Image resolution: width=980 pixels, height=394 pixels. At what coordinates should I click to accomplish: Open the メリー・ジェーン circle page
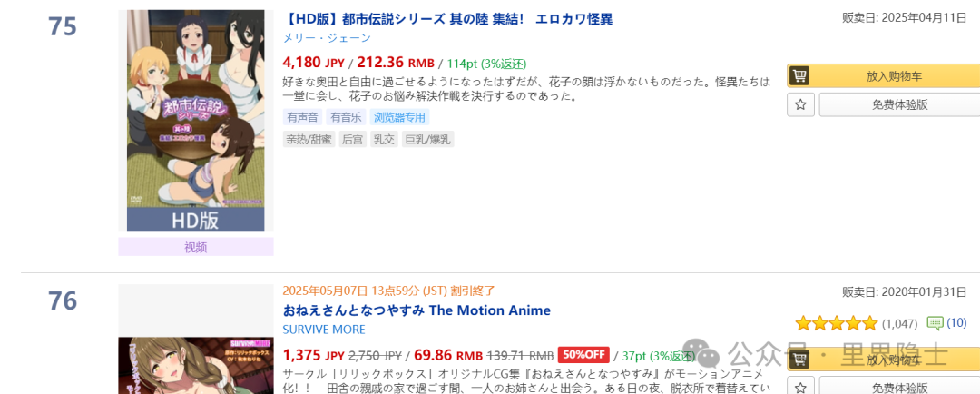coord(327,38)
